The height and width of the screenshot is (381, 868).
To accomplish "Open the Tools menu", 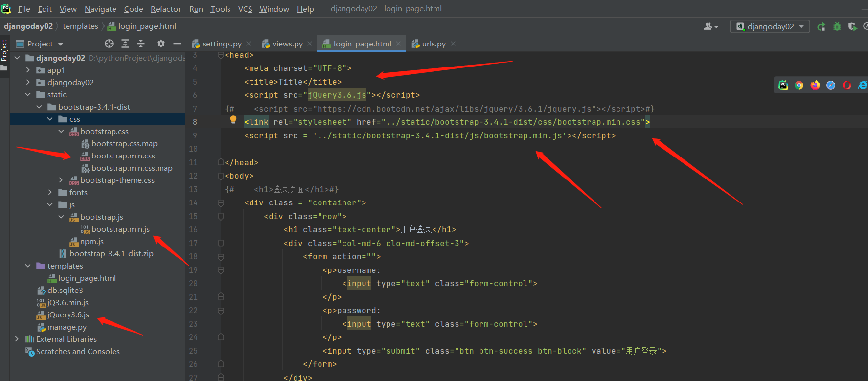I will 220,9.
